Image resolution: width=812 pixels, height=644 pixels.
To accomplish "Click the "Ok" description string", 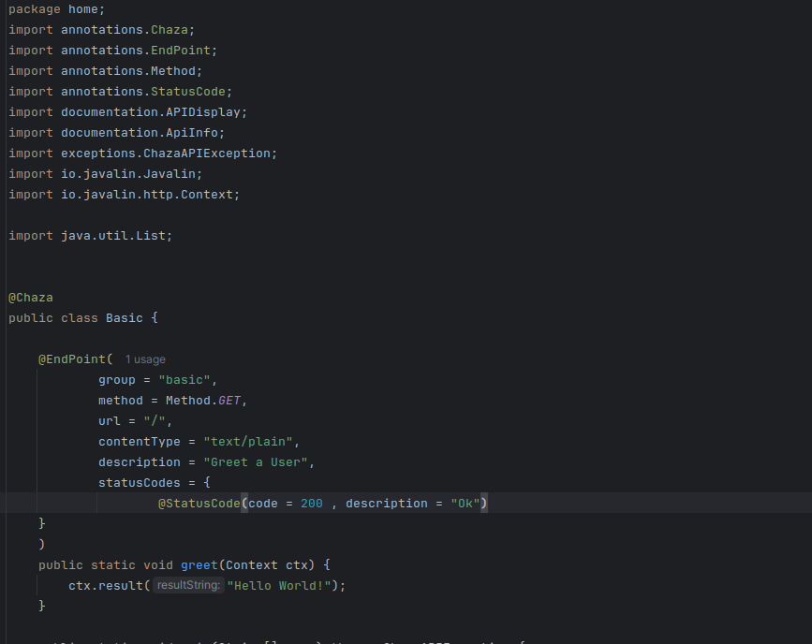I will pos(465,504).
